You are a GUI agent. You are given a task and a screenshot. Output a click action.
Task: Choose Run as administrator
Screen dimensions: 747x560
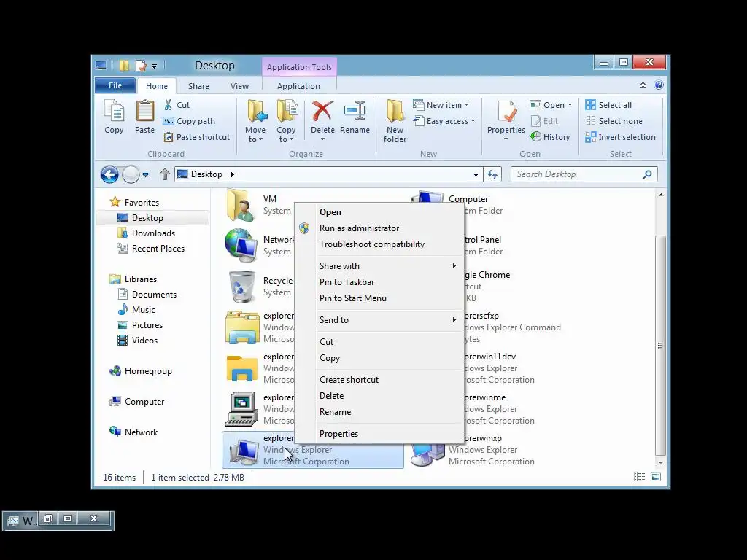pyautogui.click(x=359, y=228)
